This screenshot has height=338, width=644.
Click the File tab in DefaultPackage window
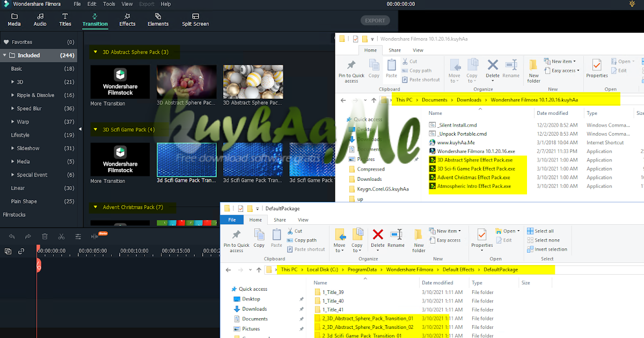tap(232, 219)
